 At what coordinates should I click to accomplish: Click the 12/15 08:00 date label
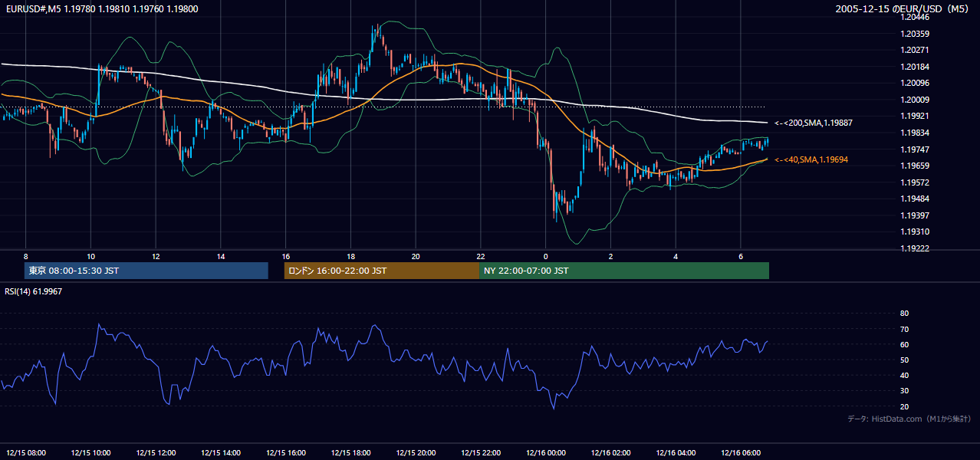[x=26, y=452]
